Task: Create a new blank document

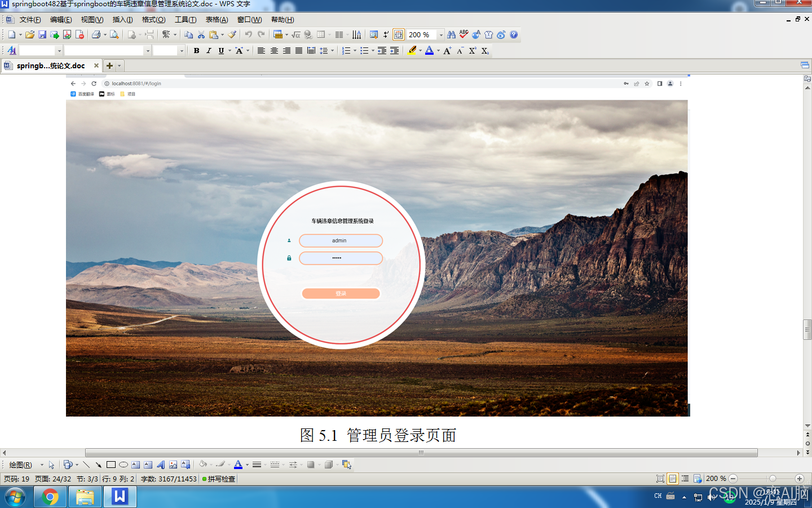Action: click(x=12, y=34)
